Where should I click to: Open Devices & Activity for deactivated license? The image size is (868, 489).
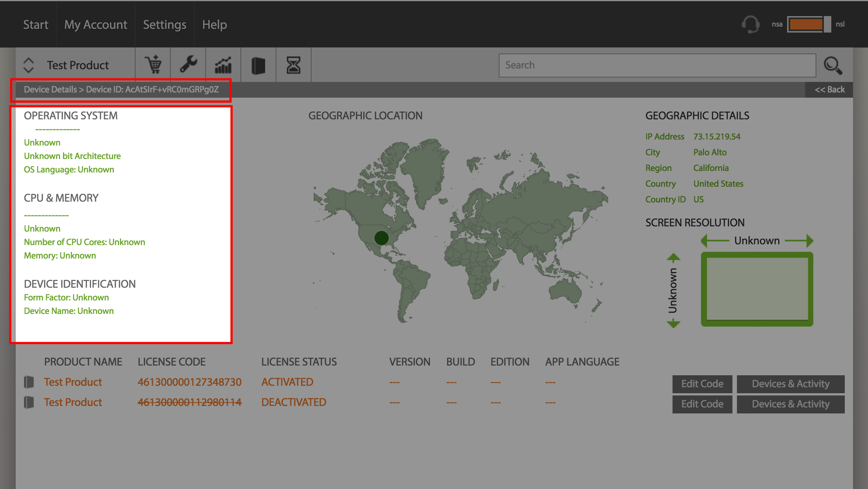[790, 404]
